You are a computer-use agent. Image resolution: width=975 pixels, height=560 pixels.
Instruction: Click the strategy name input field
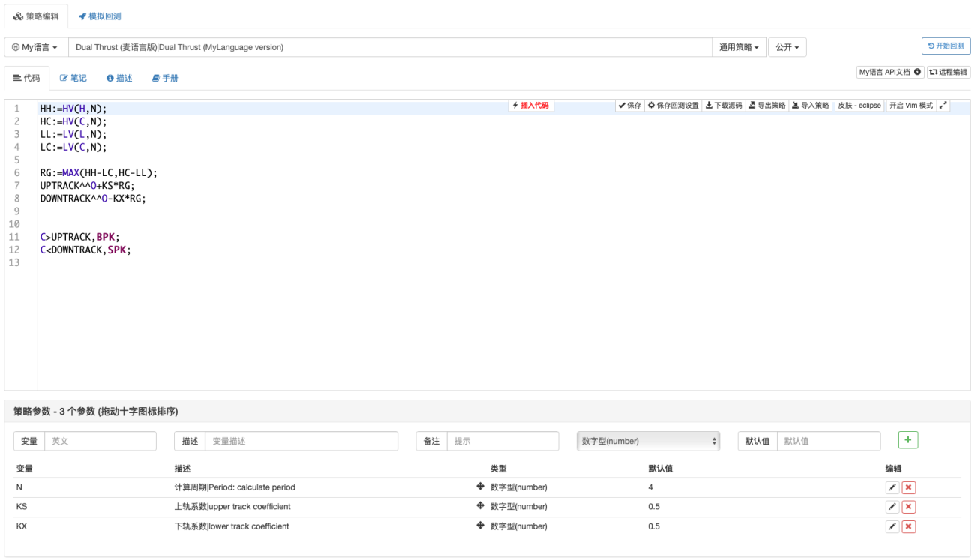point(389,47)
